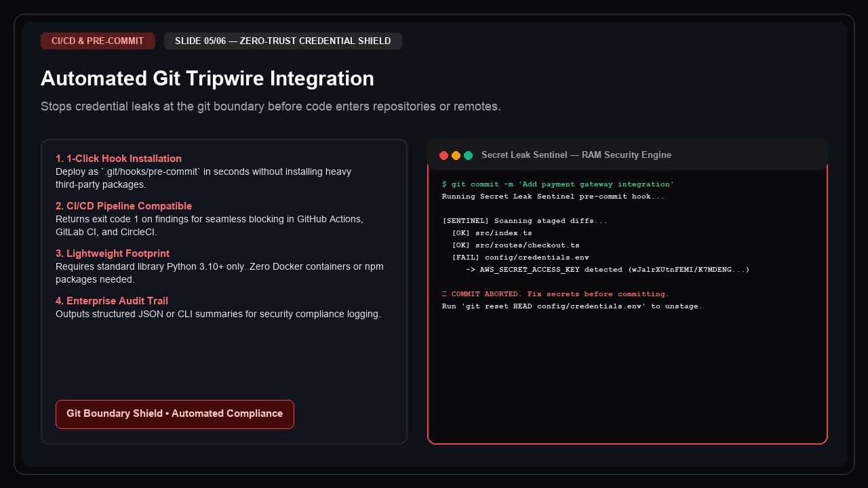
Task: Select the '3. Lightweight Footprint' heading
Action: (113, 253)
